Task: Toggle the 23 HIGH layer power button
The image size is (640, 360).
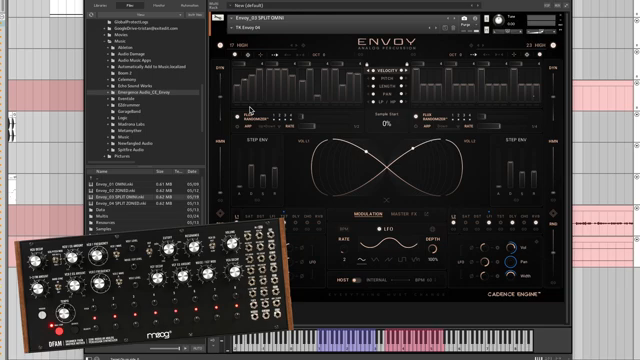Action: pyautogui.click(x=553, y=45)
